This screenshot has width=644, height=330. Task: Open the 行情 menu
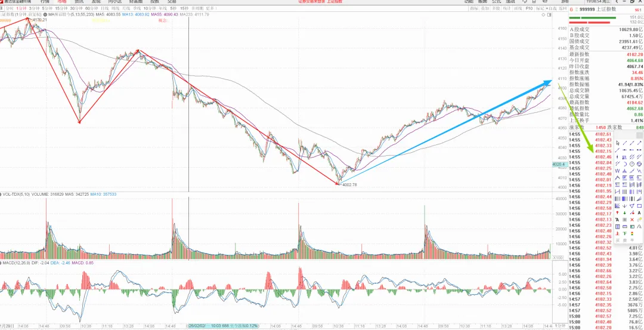[x=45, y=2]
